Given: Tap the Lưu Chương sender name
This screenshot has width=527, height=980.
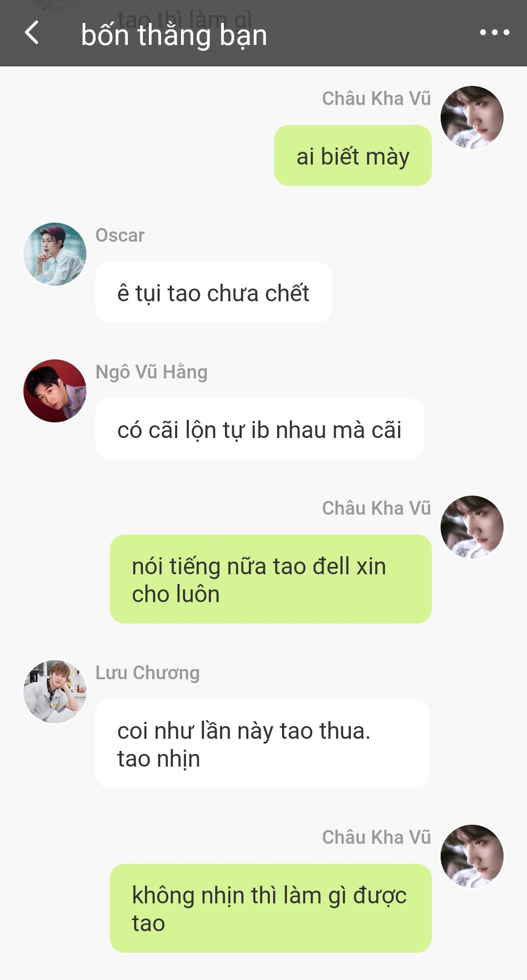Looking at the screenshot, I should pyautogui.click(x=147, y=673).
